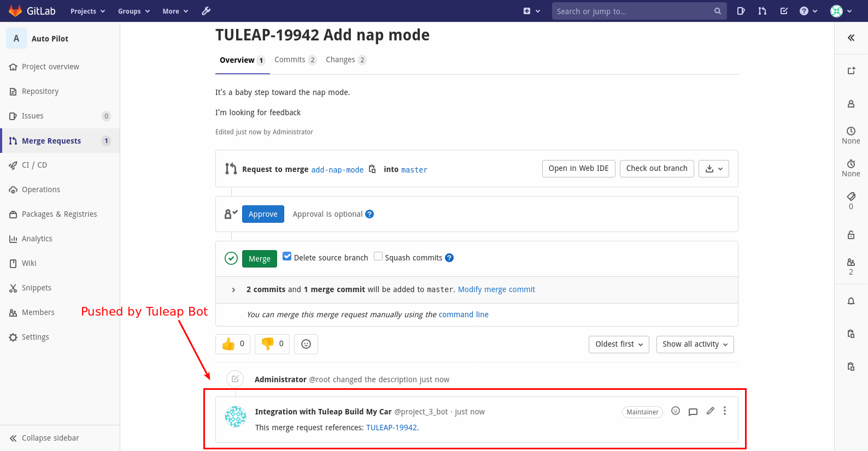
Task: Open the labels tag icon in right sidebar
Action: 851,197
